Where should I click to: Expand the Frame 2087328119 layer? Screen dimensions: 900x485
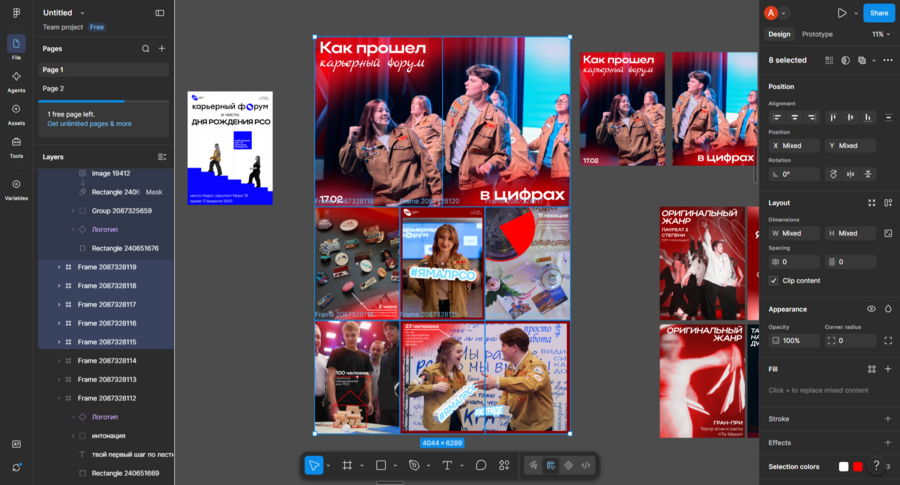coord(59,267)
